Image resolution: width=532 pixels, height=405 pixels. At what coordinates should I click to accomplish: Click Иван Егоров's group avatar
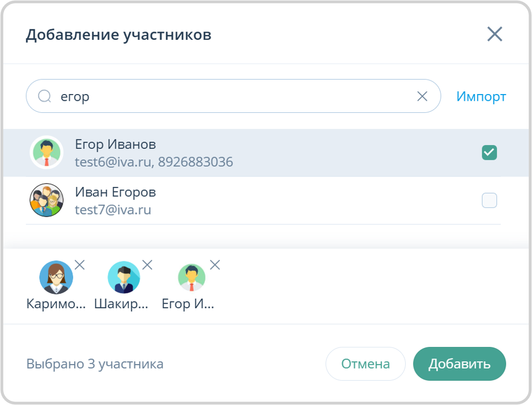(x=47, y=200)
